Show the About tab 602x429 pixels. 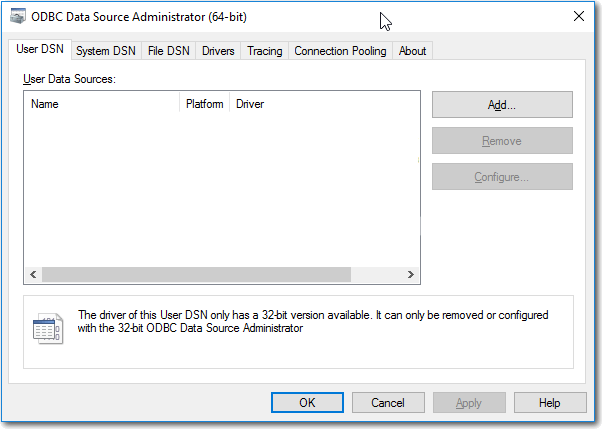[412, 51]
